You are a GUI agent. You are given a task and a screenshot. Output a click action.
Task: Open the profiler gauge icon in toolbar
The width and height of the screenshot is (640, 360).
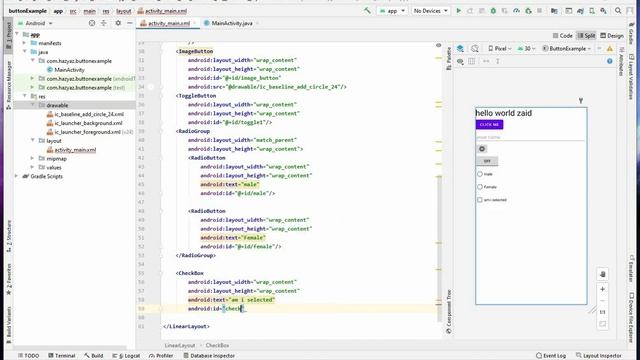point(516,11)
